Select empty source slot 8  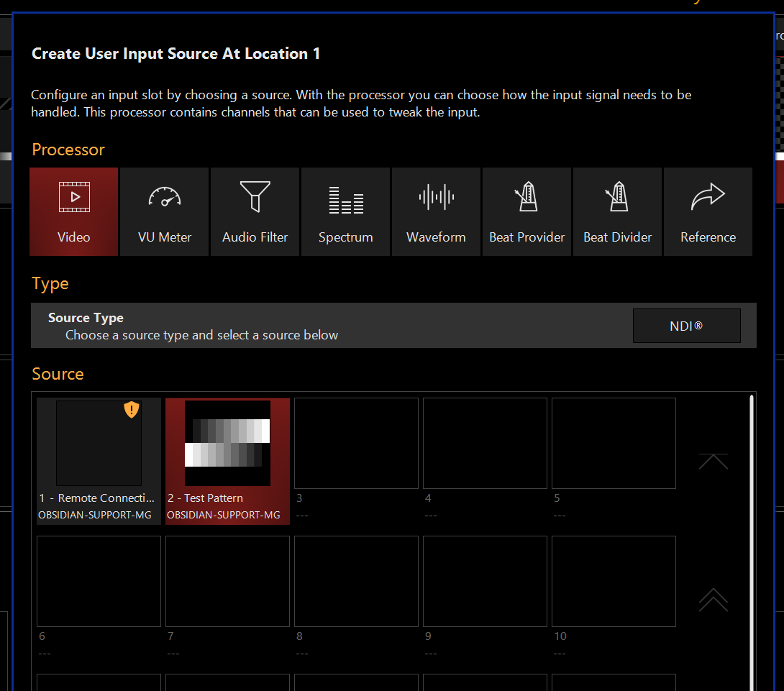[357, 581]
